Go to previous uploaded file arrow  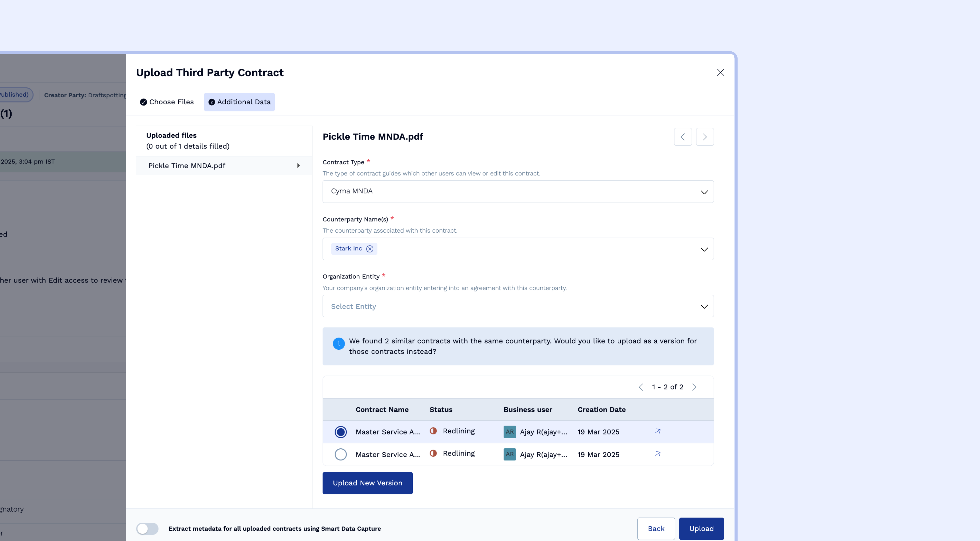(682, 137)
